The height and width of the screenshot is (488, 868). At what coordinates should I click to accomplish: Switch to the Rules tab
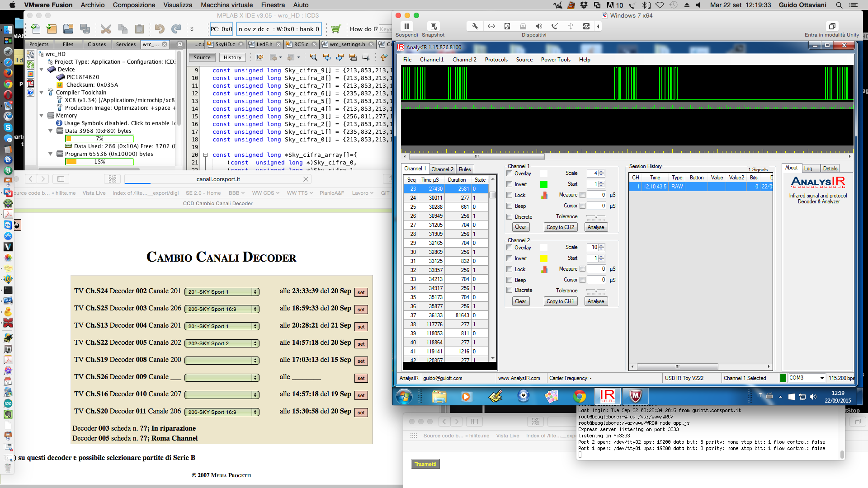[465, 169]
